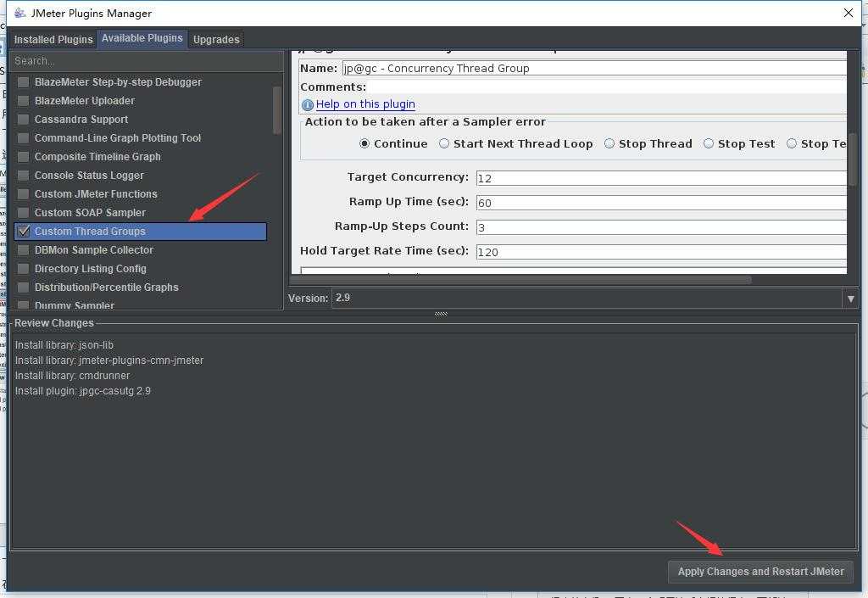Click the Hold Target Rate Time field
Viewport: 868px width, 598px height.
point(661,252)
